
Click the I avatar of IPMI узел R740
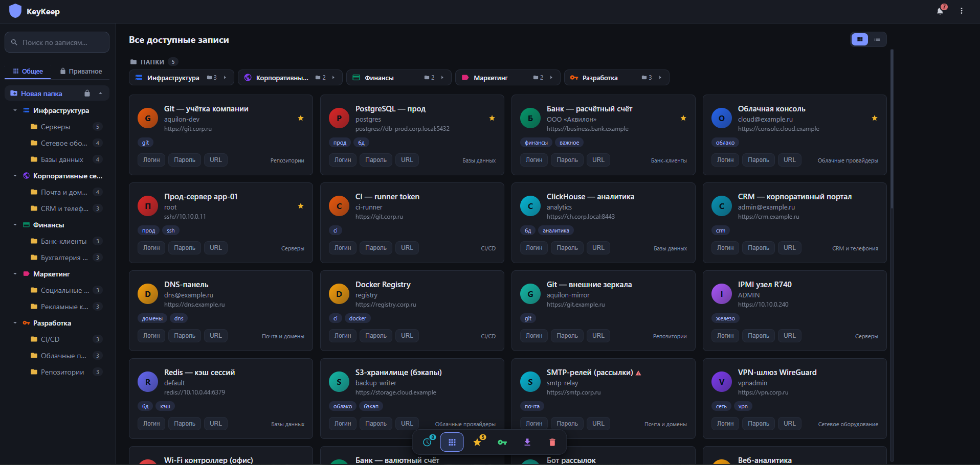722,294
